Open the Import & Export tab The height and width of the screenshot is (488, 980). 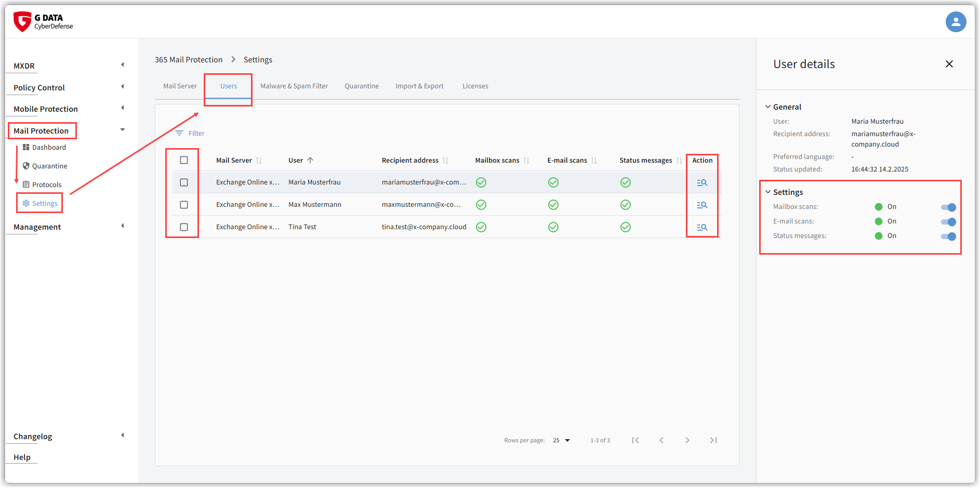point(419,86)
